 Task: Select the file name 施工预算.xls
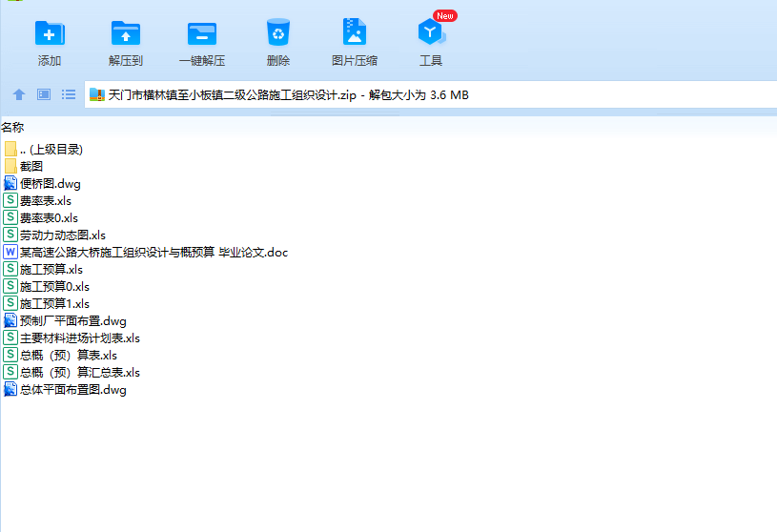(51, 270)
